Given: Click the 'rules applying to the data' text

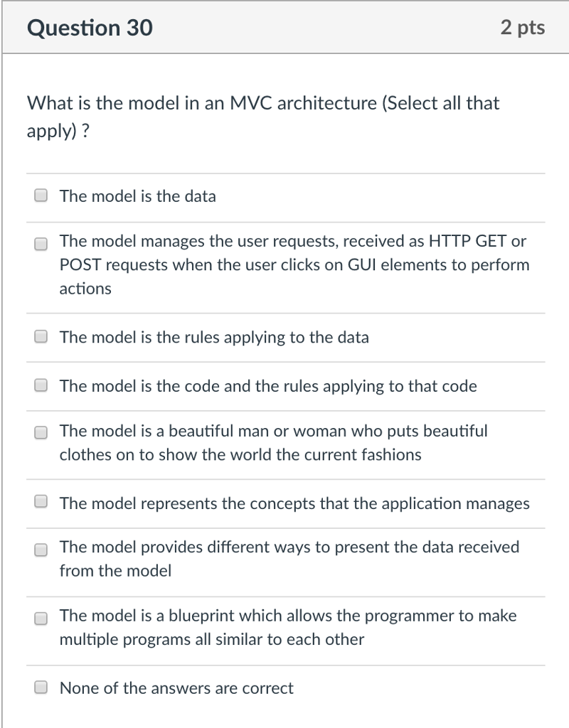Looking at the screenshot, I should pos(214,338).
